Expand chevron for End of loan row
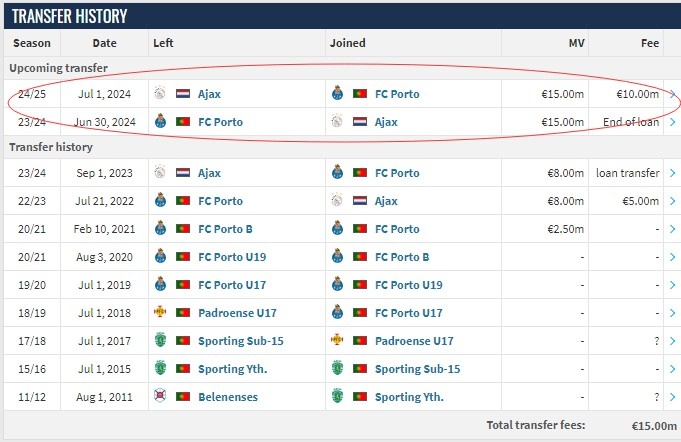Image resolution: width=681 pixels, height=442 pixels. point(672,122)
